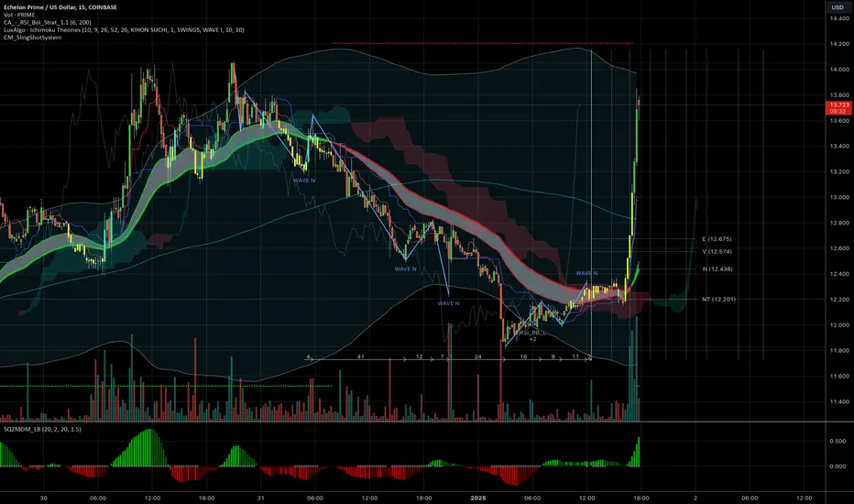Screen dimensions: 854x504
Task: Open the LuxAlgo Ichimoku Theories legend line
Action: point(124,30)
